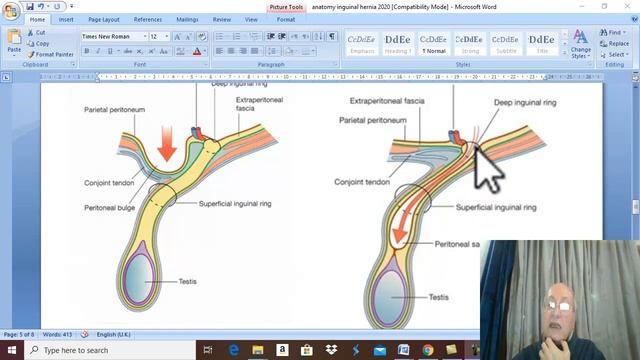
Task: Open Chrome from the taskbar
Action: click(428, 350)
